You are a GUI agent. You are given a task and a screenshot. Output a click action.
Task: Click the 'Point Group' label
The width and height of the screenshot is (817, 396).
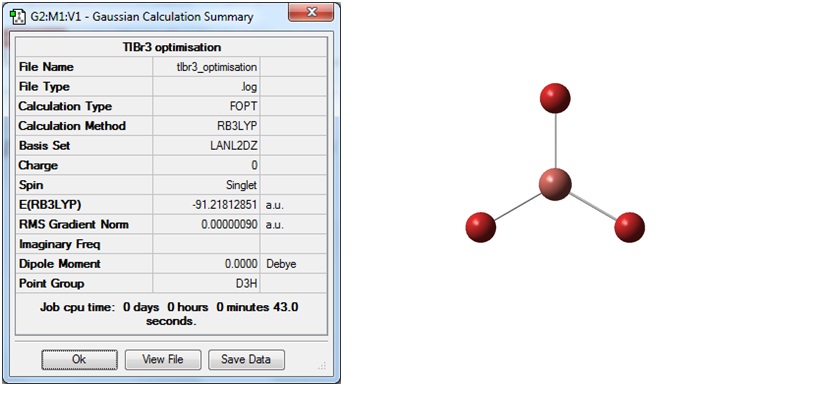click(51, 284)
